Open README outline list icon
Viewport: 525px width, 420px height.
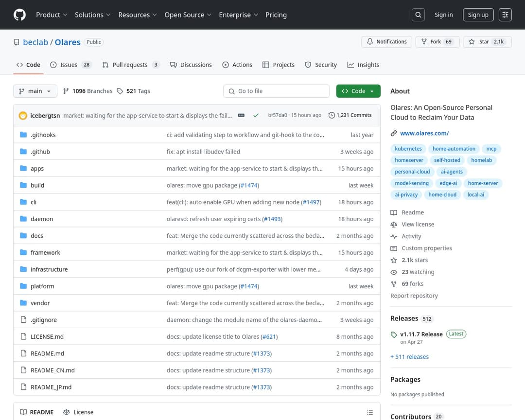pos(369,412)
